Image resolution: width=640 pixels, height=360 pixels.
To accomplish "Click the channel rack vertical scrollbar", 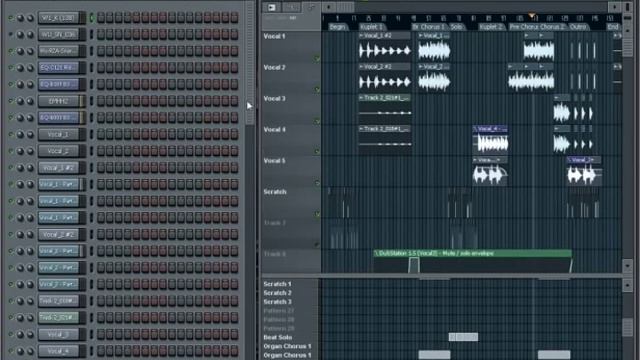I will tap(249, 63).
